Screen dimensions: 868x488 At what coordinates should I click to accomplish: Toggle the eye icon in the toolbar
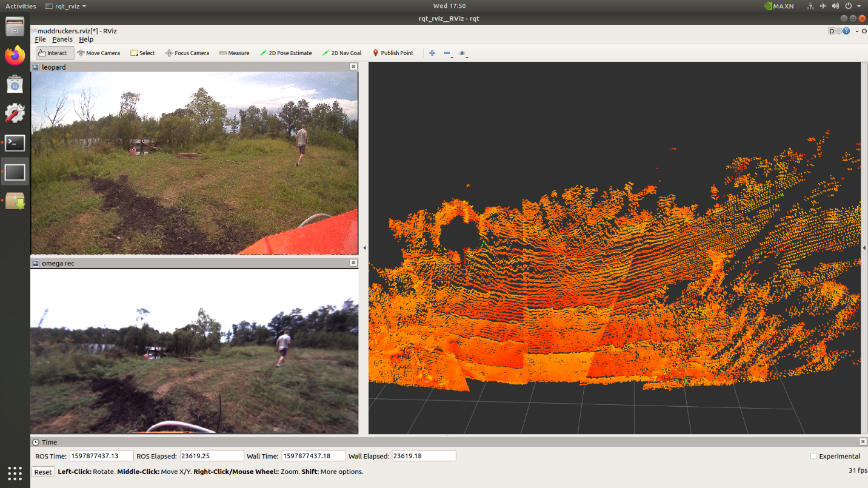pos(462,53)
